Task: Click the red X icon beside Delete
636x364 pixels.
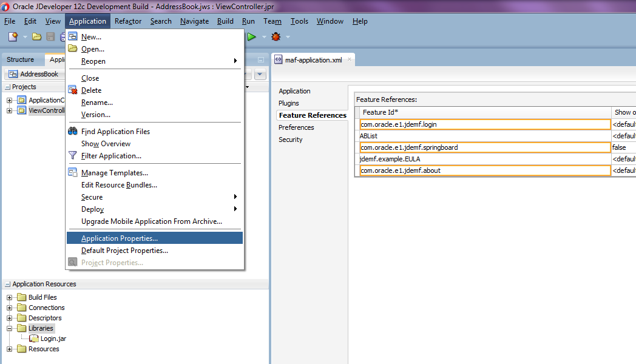Action: click(x=73, y=90)
